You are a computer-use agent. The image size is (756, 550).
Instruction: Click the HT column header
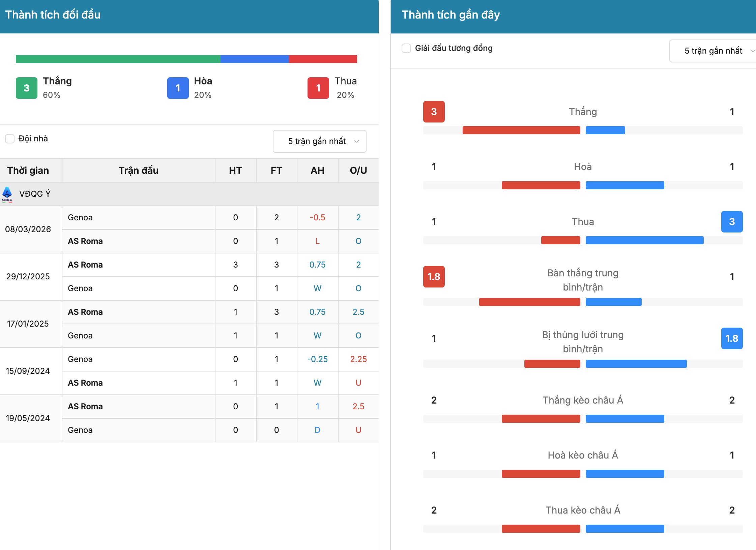(235, 170)
